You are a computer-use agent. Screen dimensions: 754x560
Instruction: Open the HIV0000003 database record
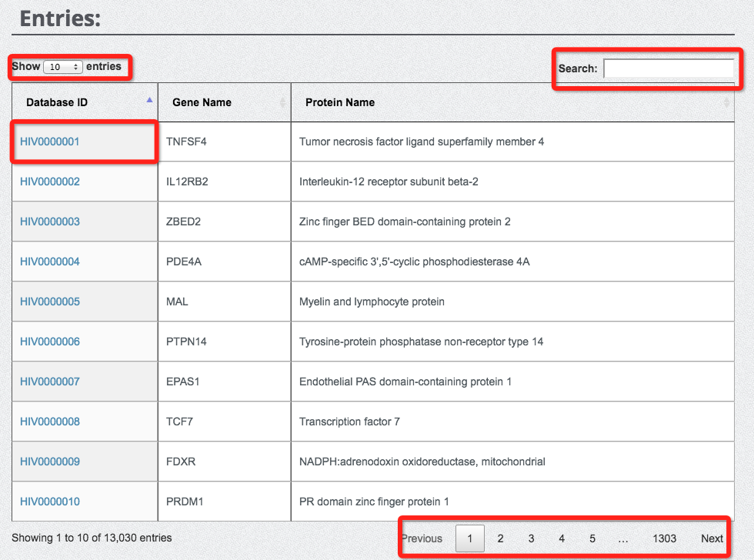coord(50,222)
